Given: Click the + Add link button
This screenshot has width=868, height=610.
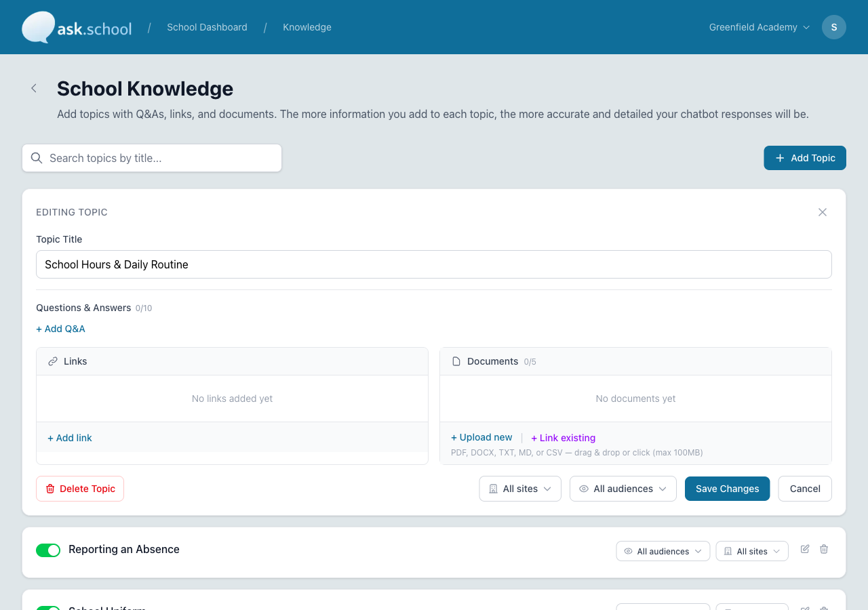Looking at the screenshot, I should 70,438.
